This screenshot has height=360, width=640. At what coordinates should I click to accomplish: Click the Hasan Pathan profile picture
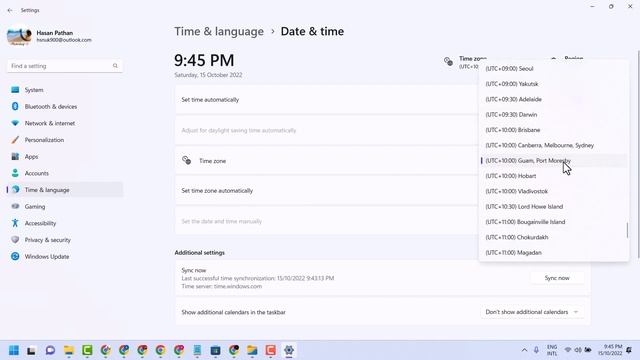[x=19, y=36]
